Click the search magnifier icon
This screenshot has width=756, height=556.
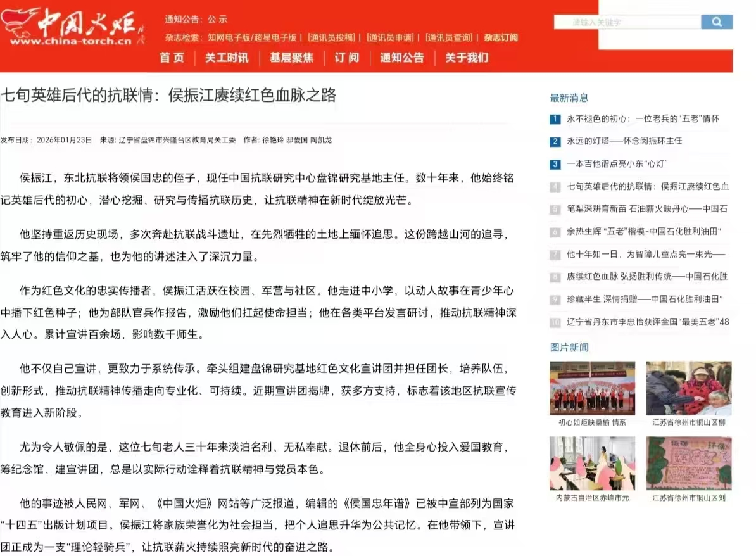tap(717, 22)
